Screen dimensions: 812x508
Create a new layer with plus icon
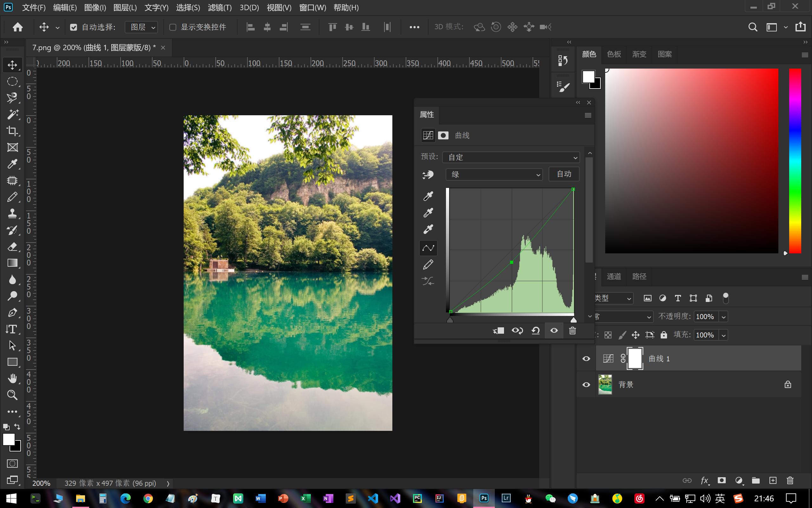[773, 480]
